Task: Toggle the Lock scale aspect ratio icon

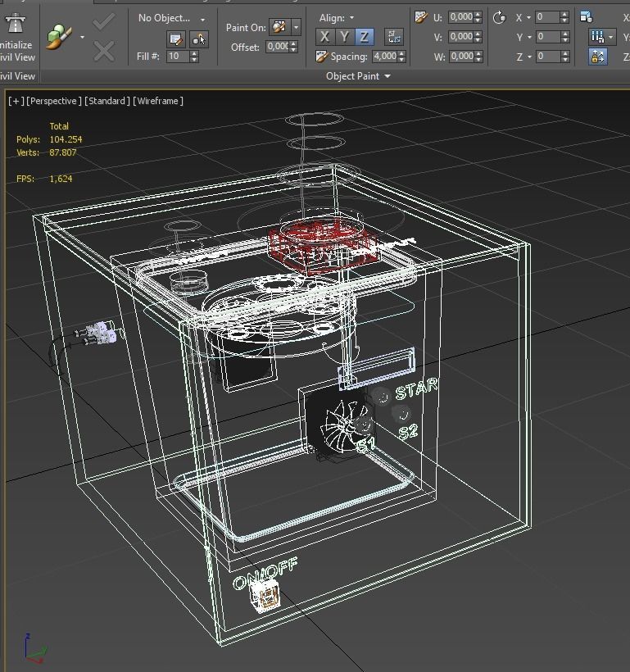Action: (598, 57)
